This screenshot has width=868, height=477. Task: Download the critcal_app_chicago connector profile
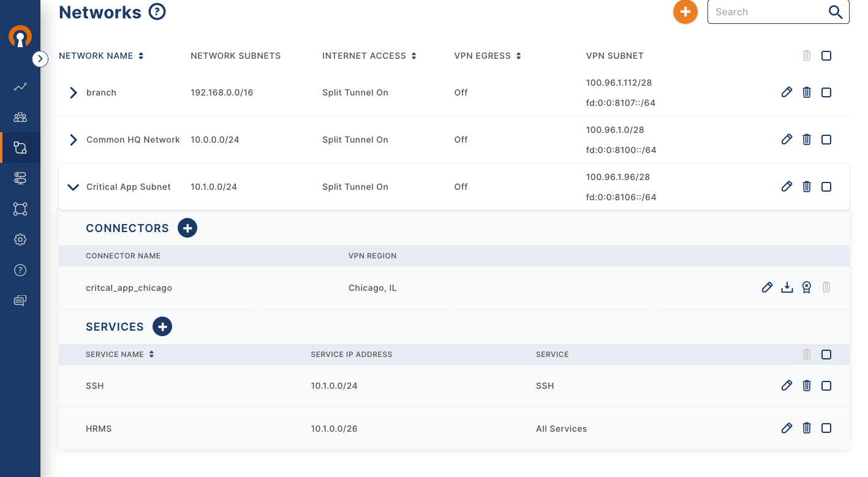point(787,287)
